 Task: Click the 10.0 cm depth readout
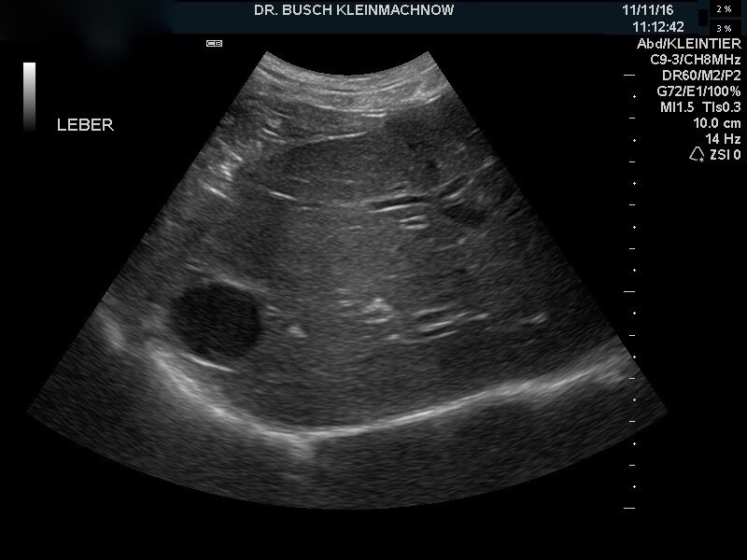(716, 122)
